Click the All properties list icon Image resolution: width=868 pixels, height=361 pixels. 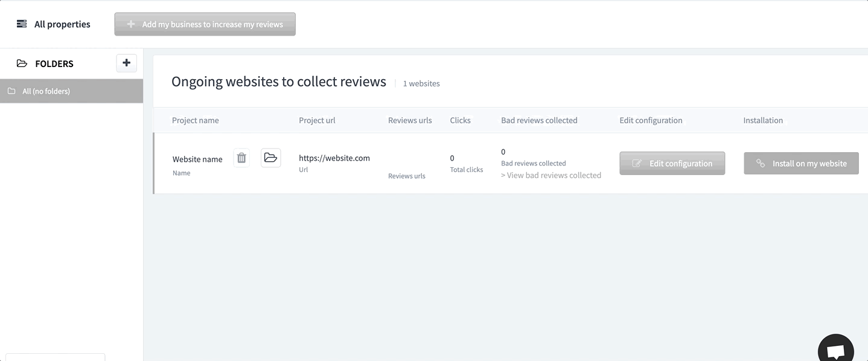(22, 24)
